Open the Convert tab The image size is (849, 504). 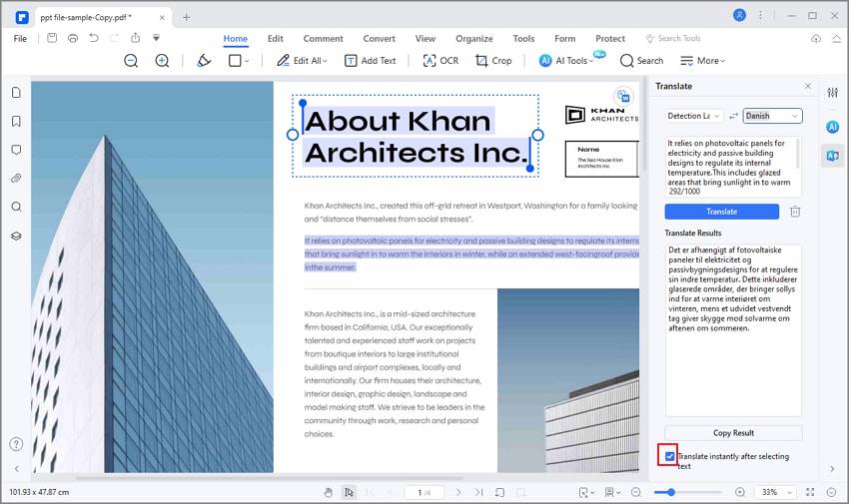379,38
